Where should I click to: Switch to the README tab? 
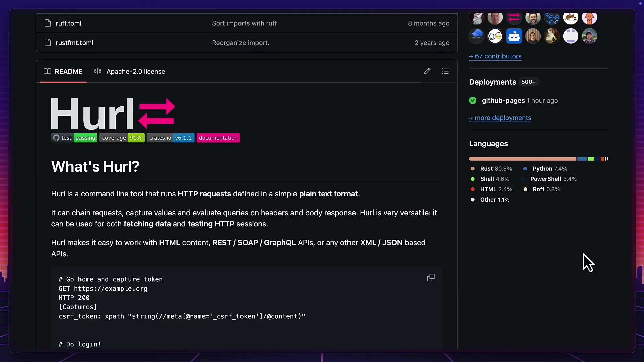click(63, 71)
